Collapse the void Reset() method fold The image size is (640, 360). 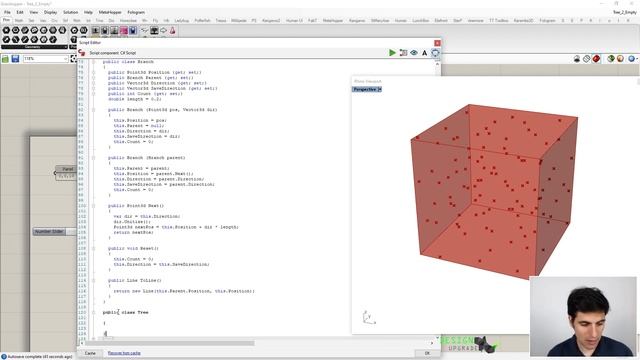coord(93,248)
